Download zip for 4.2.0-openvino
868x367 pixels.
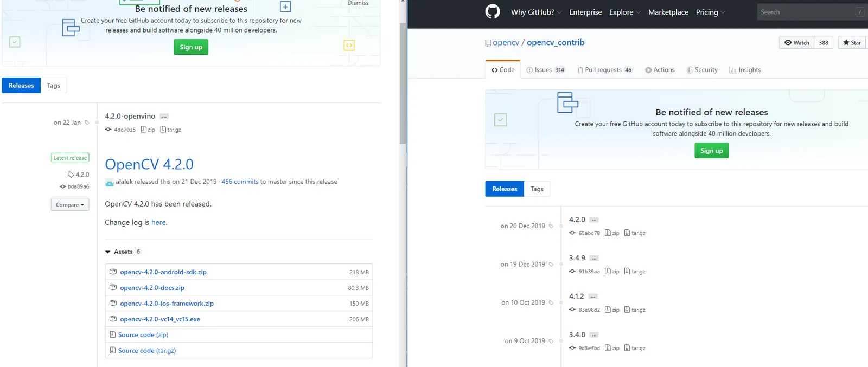(148, 130)
